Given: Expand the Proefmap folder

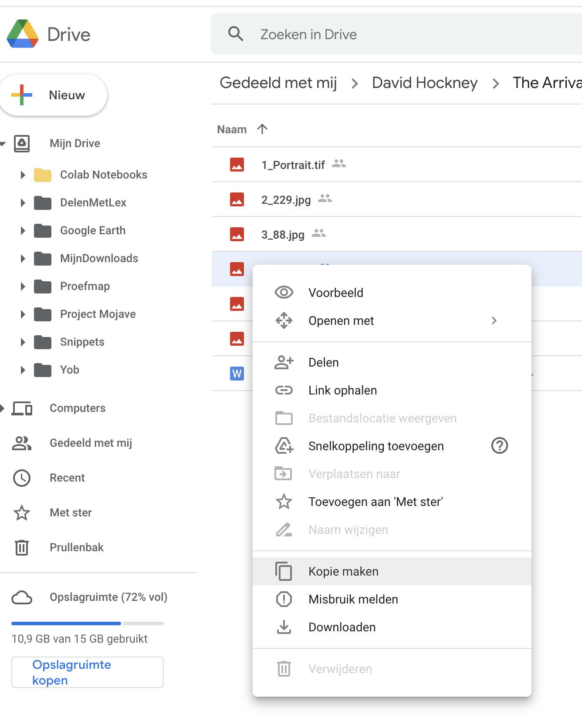Looking at the screenshot, I should click(x=23, y=286).
